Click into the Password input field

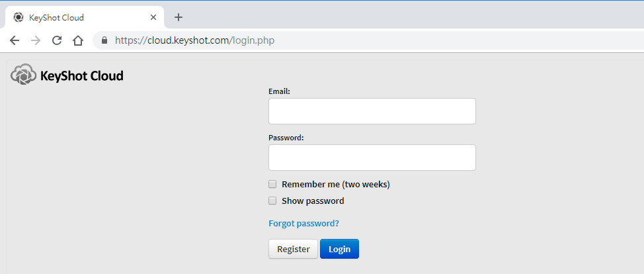click(372, 158)
